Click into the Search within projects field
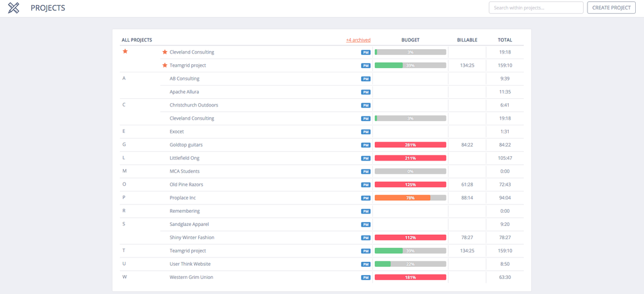Image resolution: width=644 pixels, height=294 pixels. pyautogui.click(x=536, y=8)
